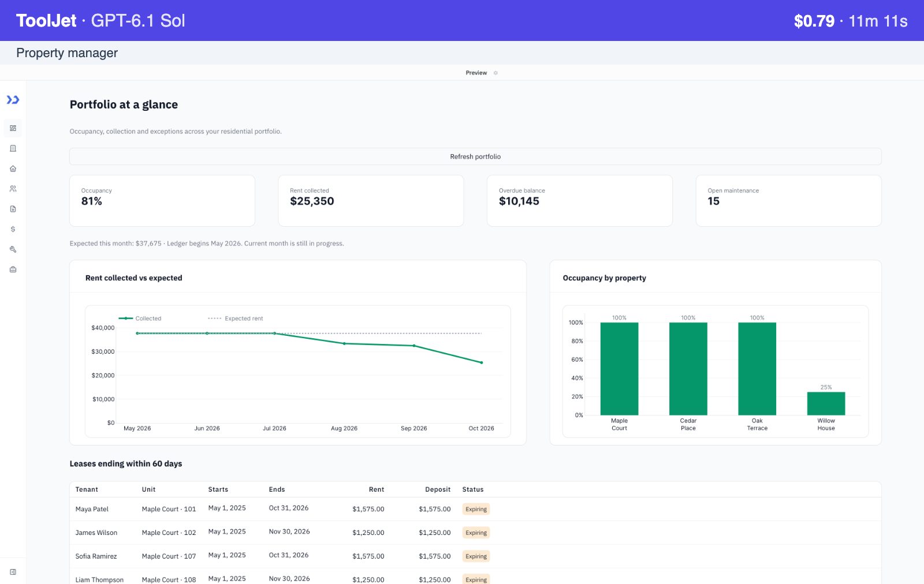Toggle the Collected legend entry
Image resolution: width=924 pixels, height=584 pixels.
click(x=140, y=319)
